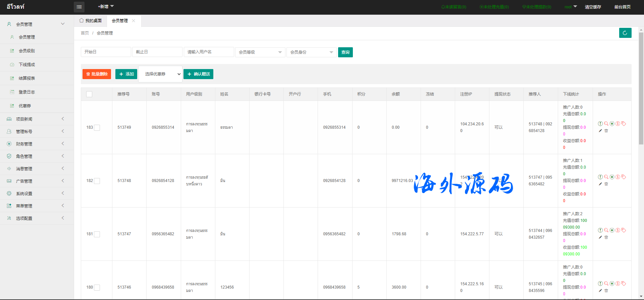Click the 请输入用户名 input field
644x300 pixels.
(209, 52)
